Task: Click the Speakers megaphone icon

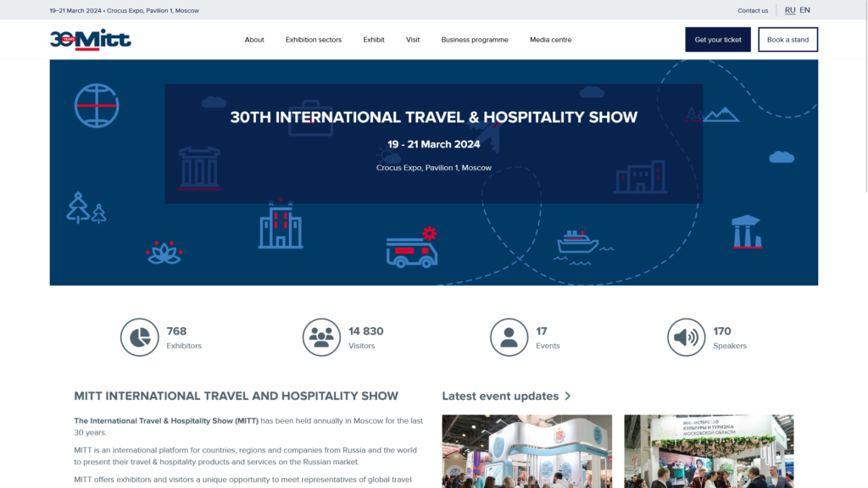Action: (686, 337)
